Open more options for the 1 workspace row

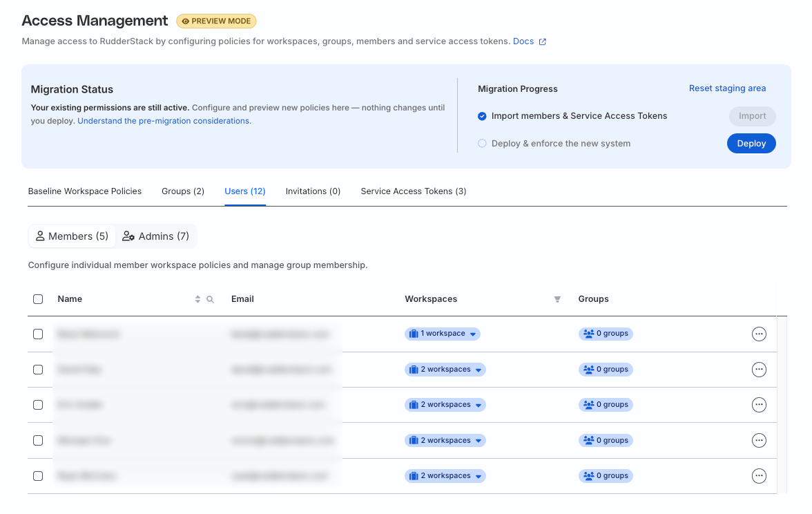(759, 334)
